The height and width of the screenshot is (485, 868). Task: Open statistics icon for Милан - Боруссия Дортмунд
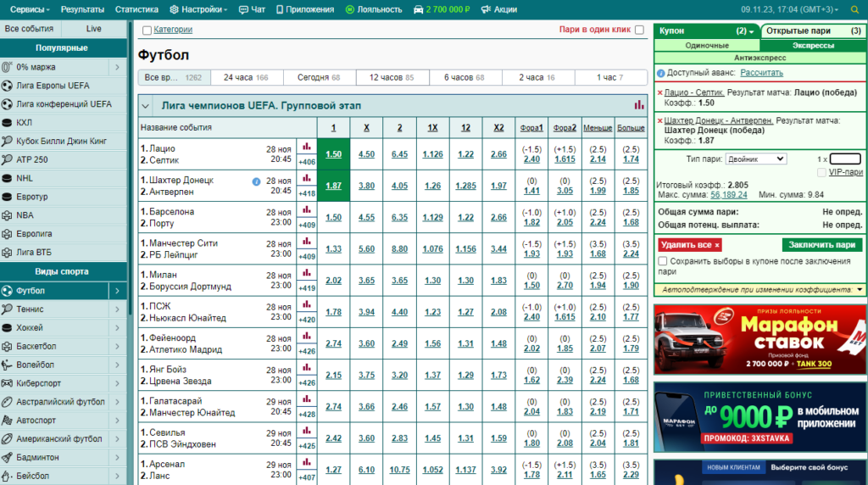[307, 273]
